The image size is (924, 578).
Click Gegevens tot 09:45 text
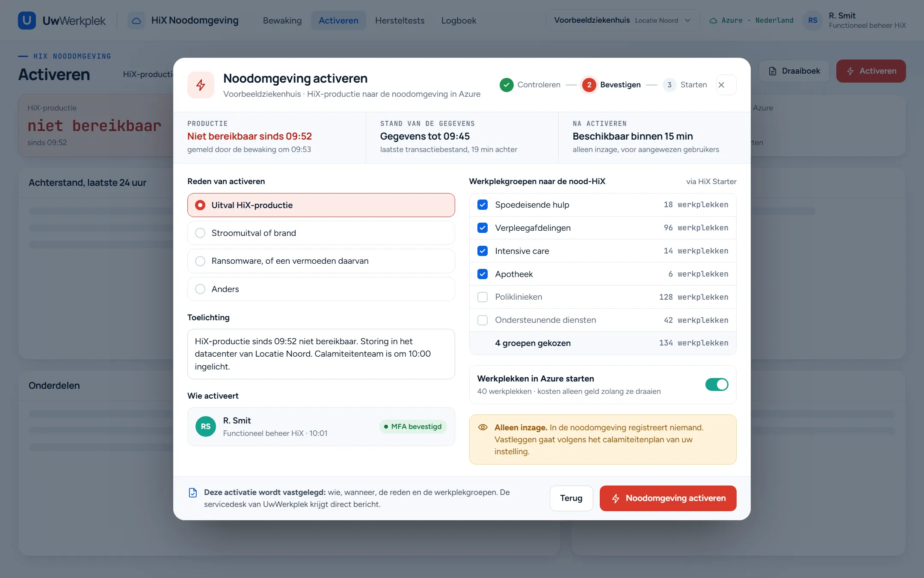[425, 136]
